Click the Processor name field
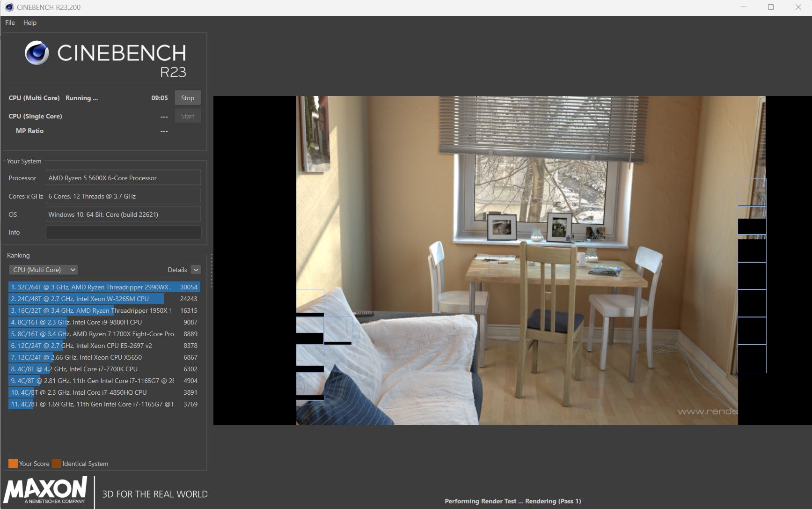This screenshot has width=812, height=509. coord(123,178)
